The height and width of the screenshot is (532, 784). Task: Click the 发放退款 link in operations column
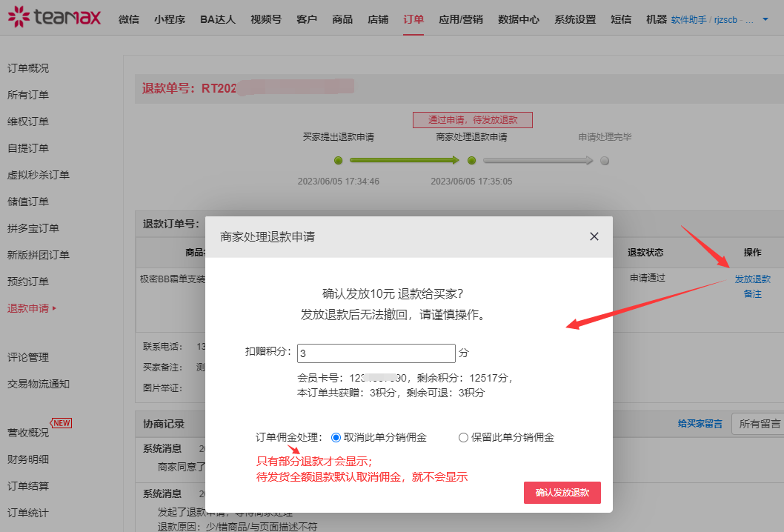pos(752,279)
